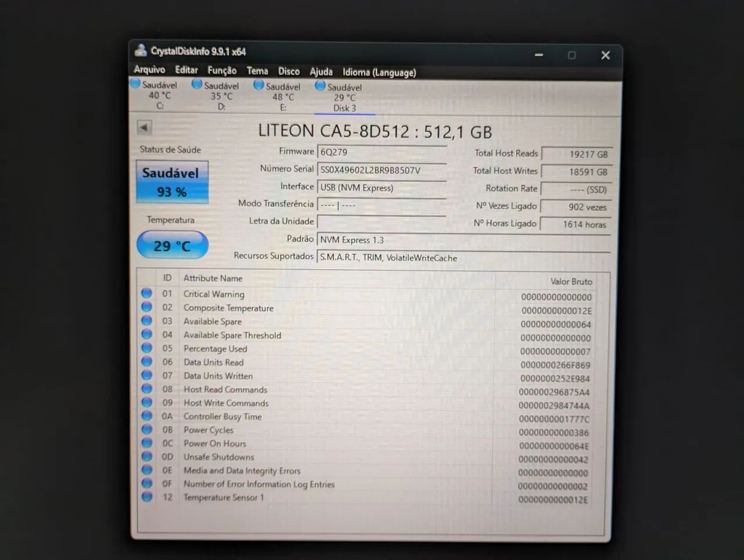This screenshot has width=744, height=560.
Task: Click the status orb for Host Read Commands
Action: 146,389
